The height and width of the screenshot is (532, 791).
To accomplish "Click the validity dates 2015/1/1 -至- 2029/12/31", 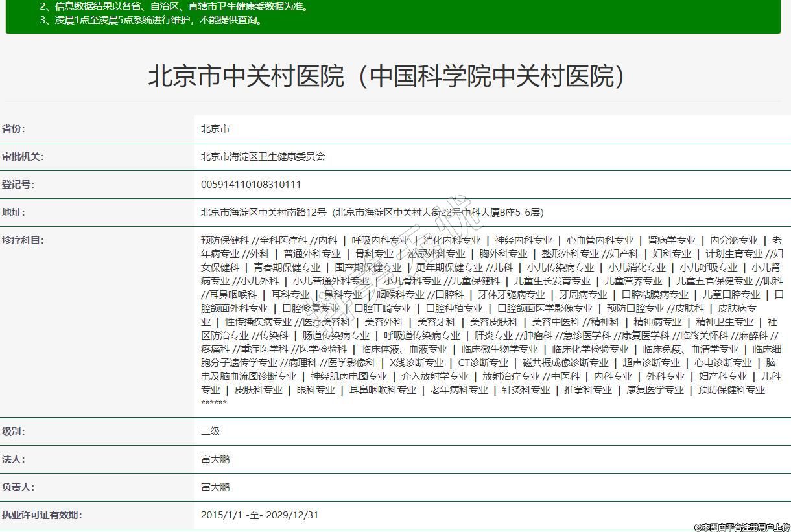I will tap(259, 515).
